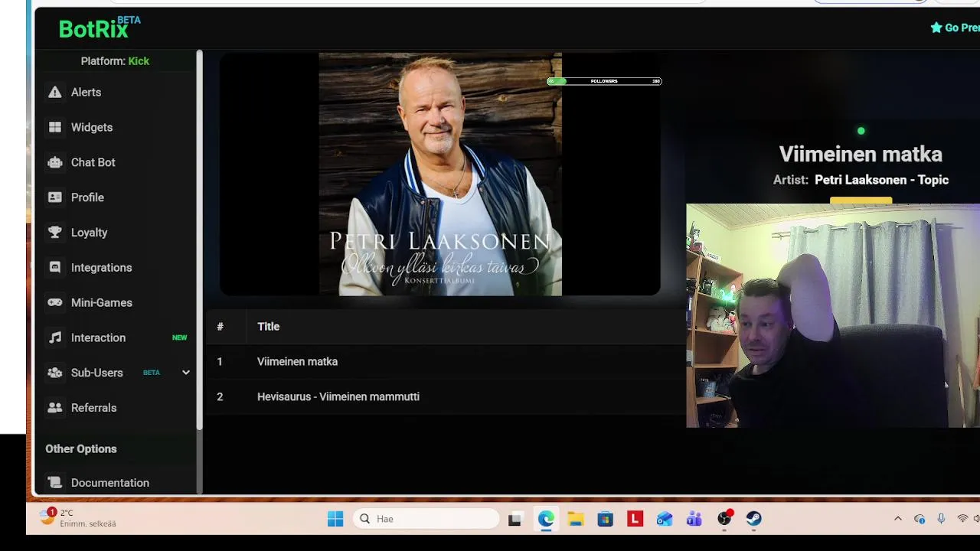This screenshot has width=980, height=551.
Task: Click the cloud sync tray icon
Action: click(920, 519)
